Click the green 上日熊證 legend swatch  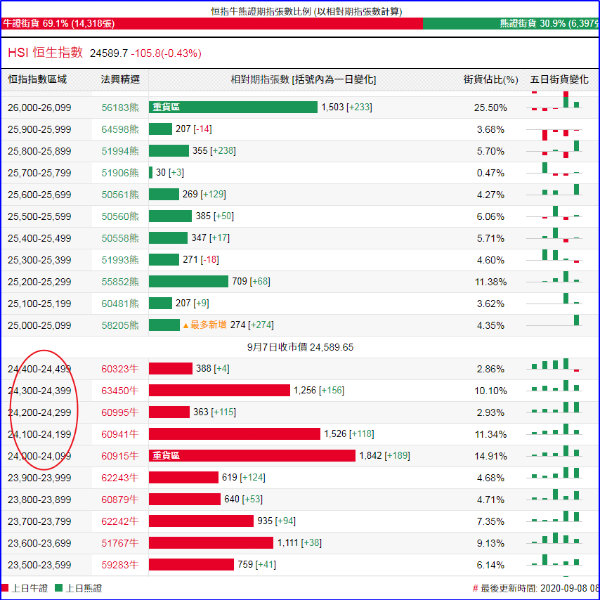(59, 588)
